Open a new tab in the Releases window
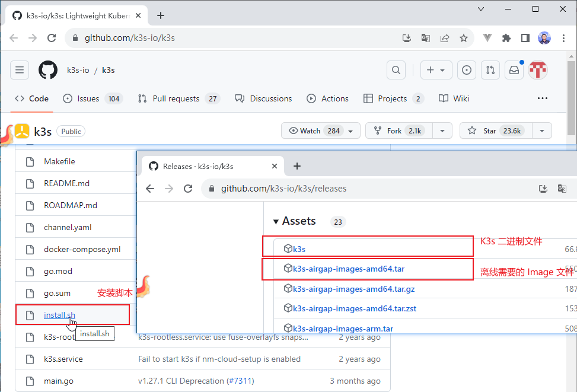Image resolution: width=577 pixels, height=392 pixels. click(297, 166)
